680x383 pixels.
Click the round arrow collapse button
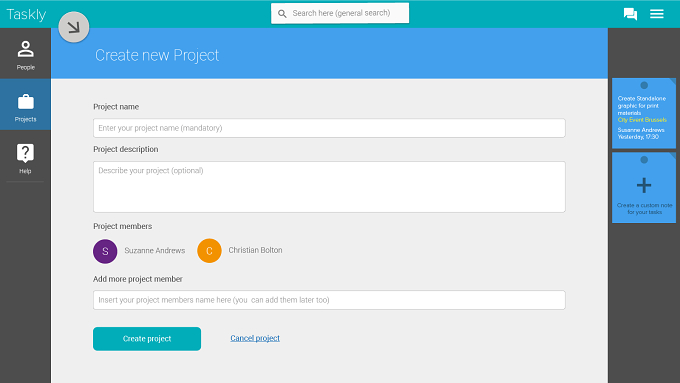(74, 27)
